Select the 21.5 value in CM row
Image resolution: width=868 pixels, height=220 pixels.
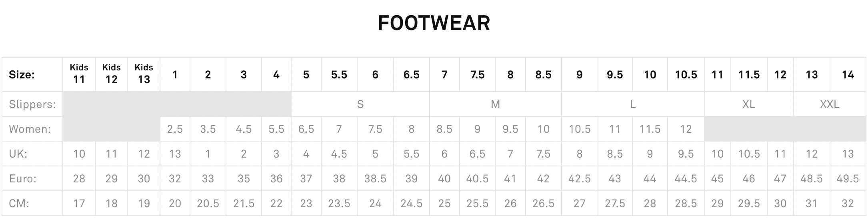pyautogui.click(x=244, y=204)
